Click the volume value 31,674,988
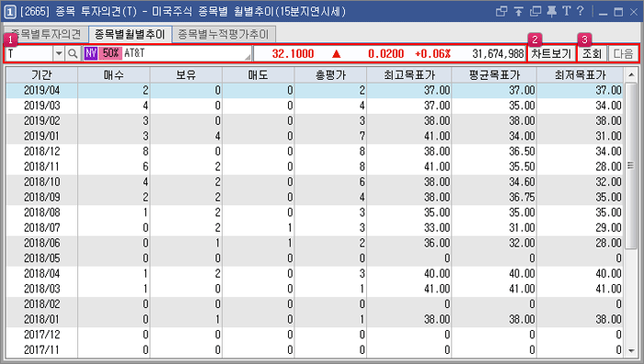This screenshot has height=364, width=644. click(499, 53)
